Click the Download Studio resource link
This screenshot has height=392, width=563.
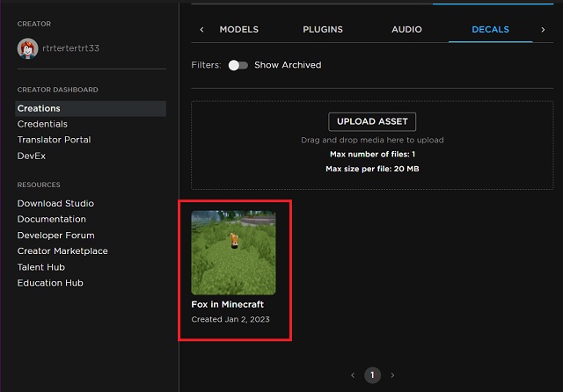55,203
